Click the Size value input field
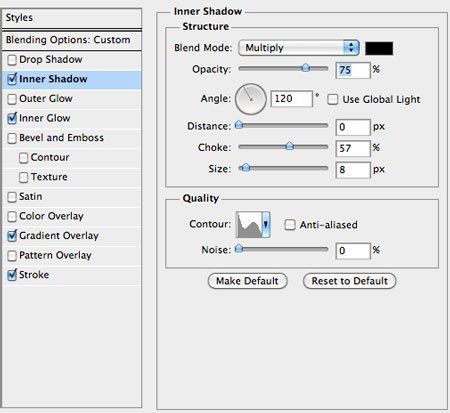Image resolution: width=450 pixels, height=413 pixels. click(x=353, y=170)
